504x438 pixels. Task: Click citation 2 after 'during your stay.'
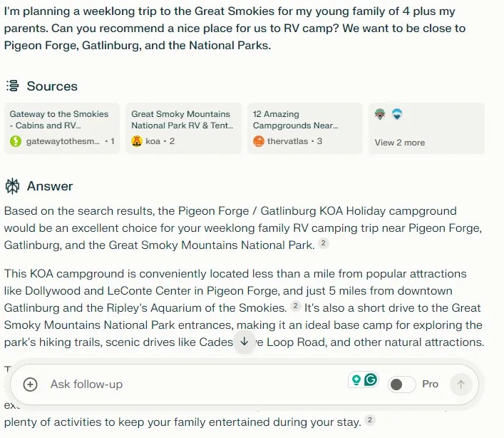[370, 421]
